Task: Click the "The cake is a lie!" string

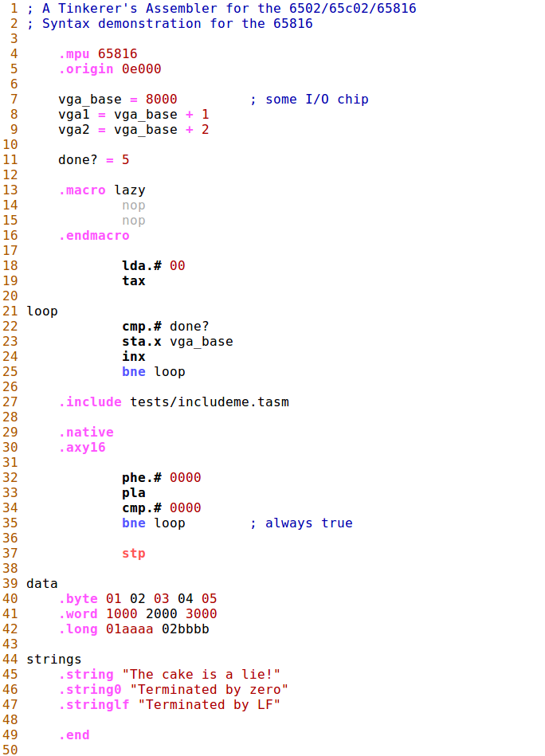Action: click(x=205, y=675)
